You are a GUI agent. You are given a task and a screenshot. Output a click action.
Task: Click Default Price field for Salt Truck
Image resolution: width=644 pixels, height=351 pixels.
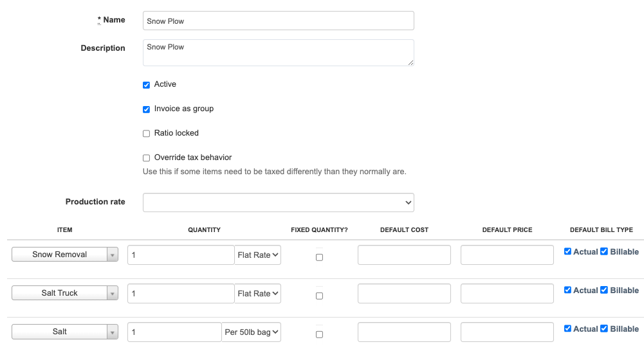[x=507, y=294]
